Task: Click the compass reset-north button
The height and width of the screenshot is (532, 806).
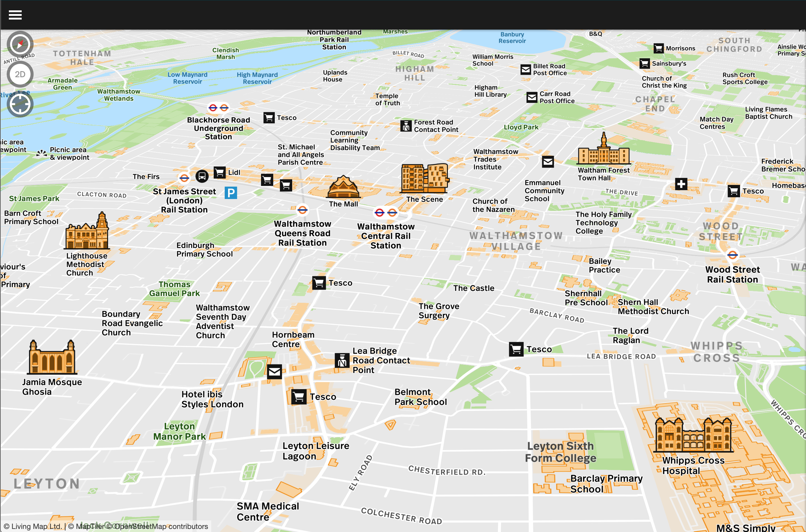Action: pos(20,44)
